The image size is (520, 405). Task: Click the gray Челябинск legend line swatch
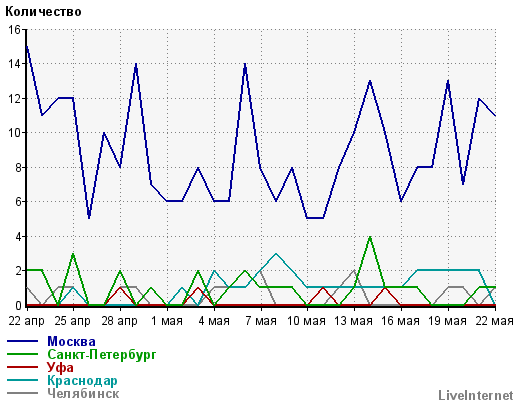coord(23,393)
